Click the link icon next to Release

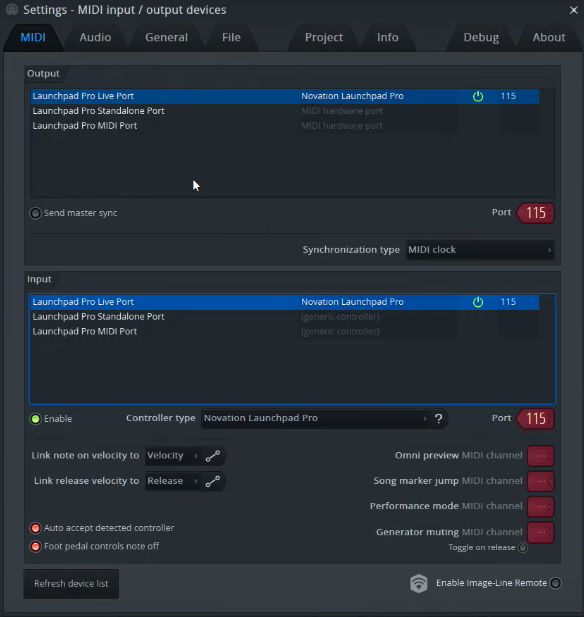(x=213, y=481)
